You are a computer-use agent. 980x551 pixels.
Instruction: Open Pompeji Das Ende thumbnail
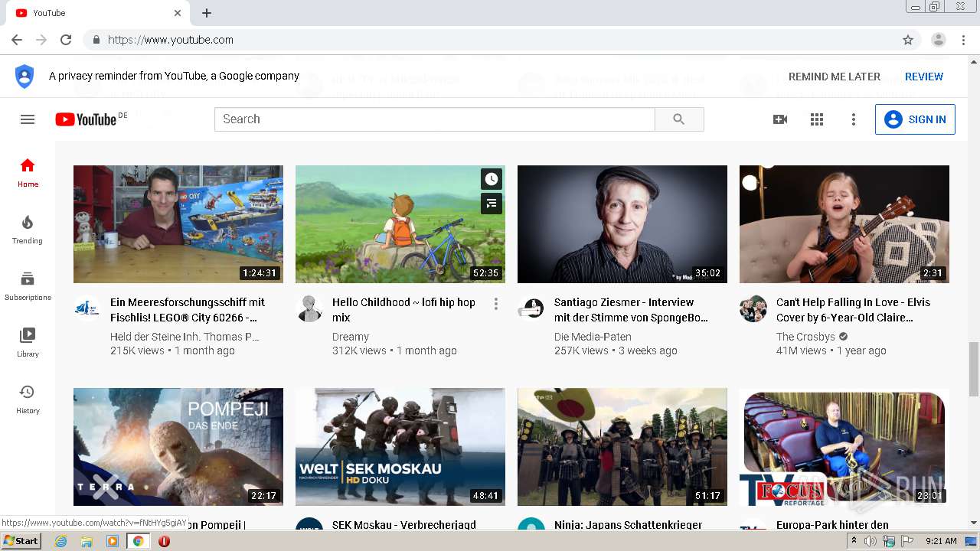[x=178, y=447]
